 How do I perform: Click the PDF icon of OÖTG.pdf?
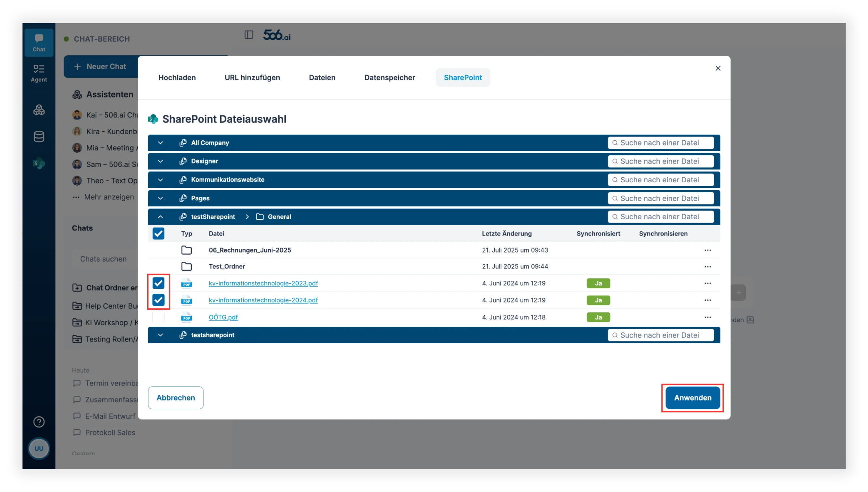tap(186, 317)
